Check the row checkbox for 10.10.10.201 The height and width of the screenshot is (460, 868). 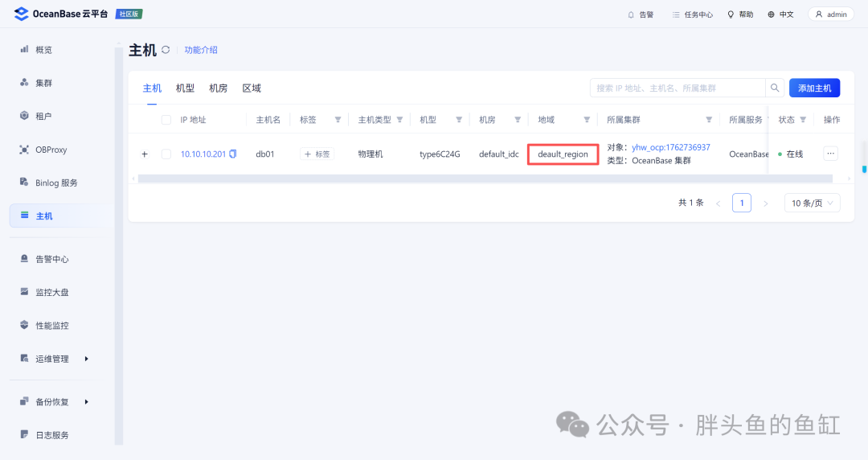[166, 154]
